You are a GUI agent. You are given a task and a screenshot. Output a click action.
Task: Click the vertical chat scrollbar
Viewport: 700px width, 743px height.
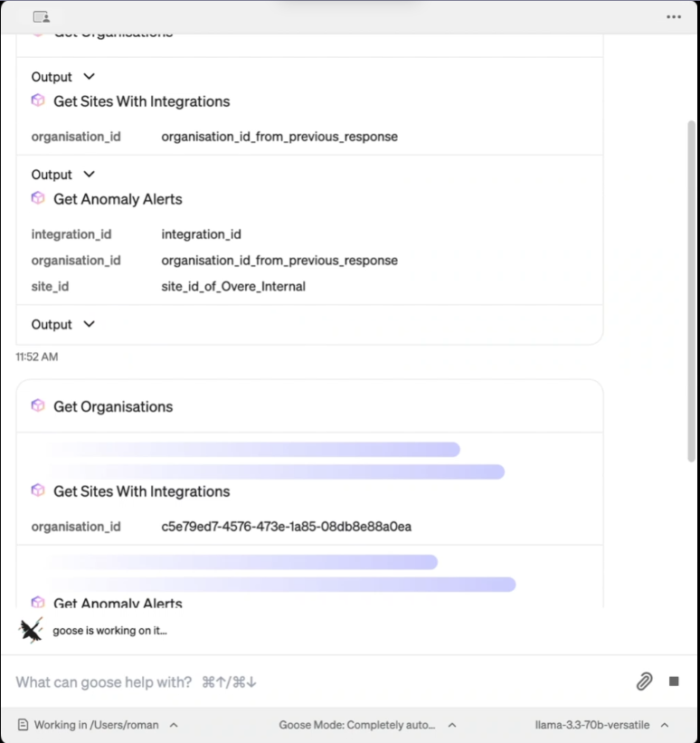click(691, 291)
